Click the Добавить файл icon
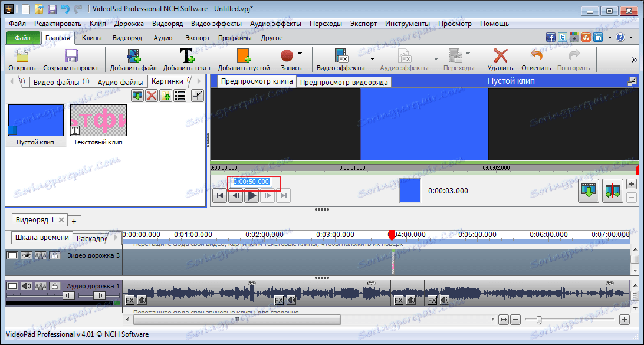 pos(133,56)
